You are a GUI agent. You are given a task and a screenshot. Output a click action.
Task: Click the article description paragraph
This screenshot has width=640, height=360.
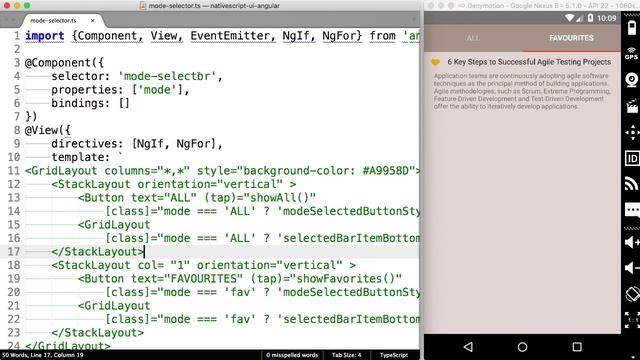point(522,91)
